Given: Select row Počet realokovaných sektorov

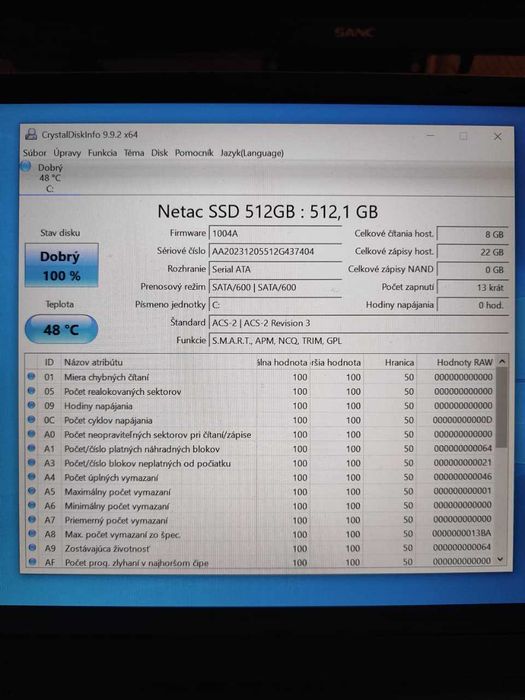Looking at the screenshot, I should [261, 391].
